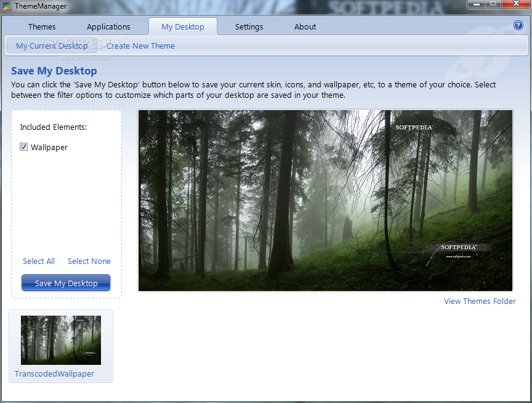Click the Select All link

click(39, 261)
